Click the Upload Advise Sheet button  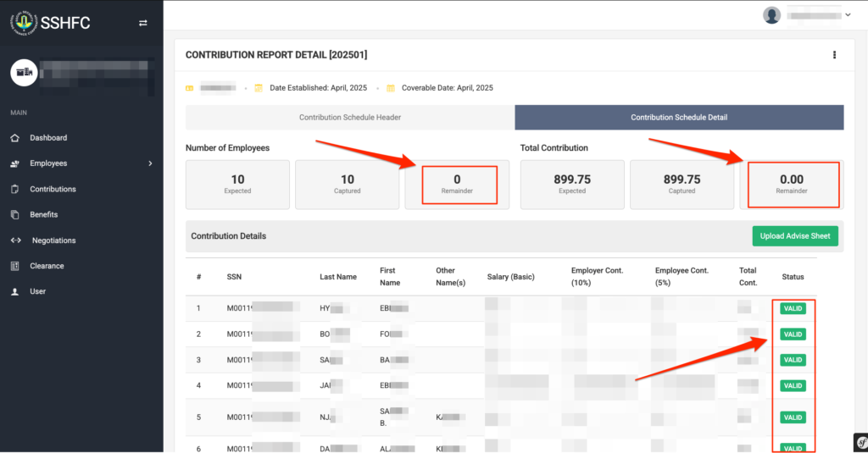[794, 236]
